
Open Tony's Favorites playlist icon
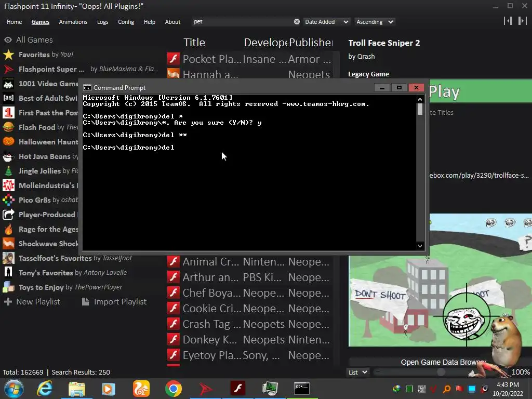click(8, 272)
